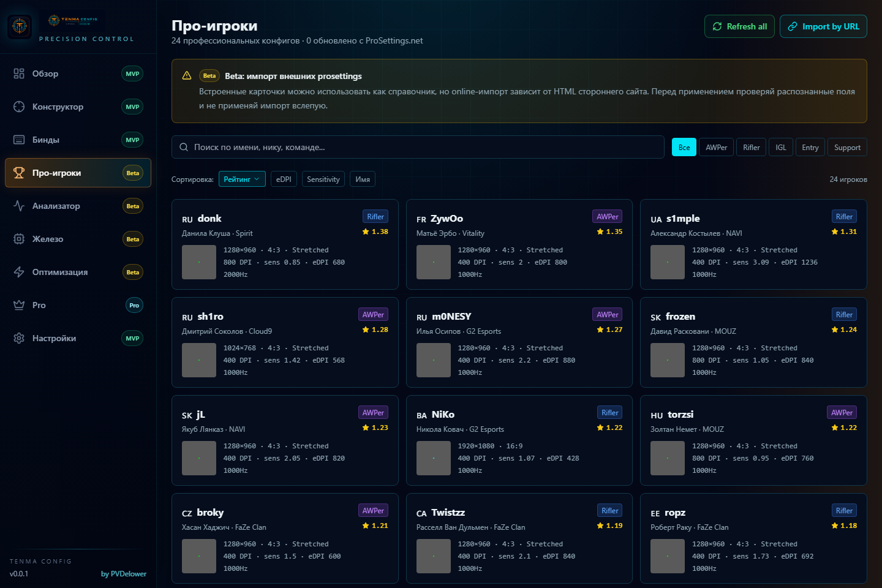Screen dimensions: 882x588
Task: Open the Бинды keyboard icon
Action: (x=19, y=140)
